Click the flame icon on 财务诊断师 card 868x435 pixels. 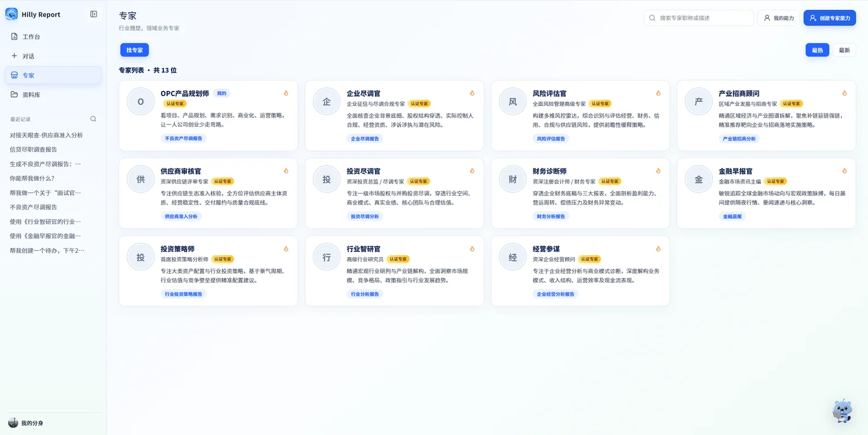(659, 171)
